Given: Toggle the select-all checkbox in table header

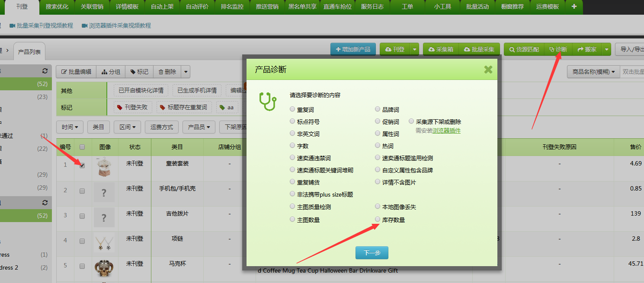Looking at the screenshot, I should coord(82,147).
